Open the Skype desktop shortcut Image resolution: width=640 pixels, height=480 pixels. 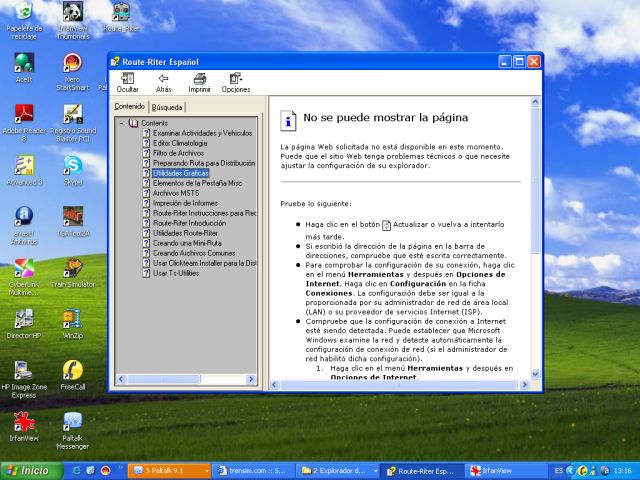pos(73,166)
